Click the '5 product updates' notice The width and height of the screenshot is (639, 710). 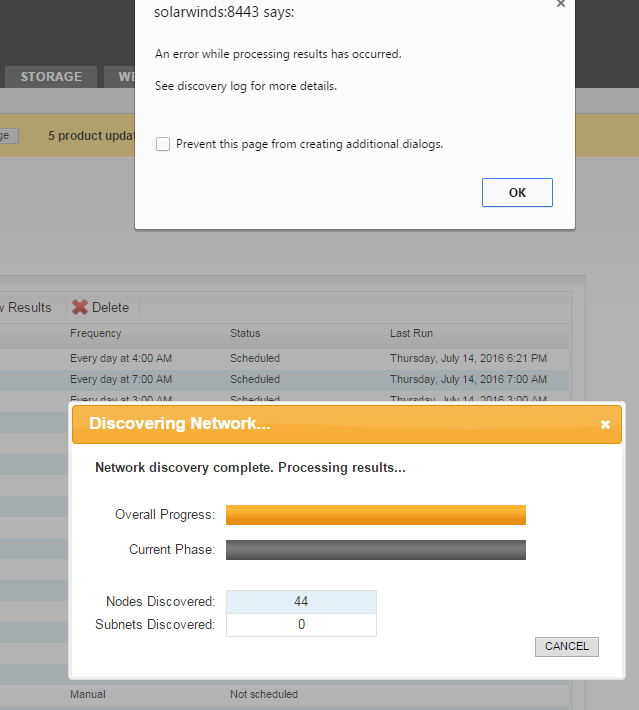[91, 136]
